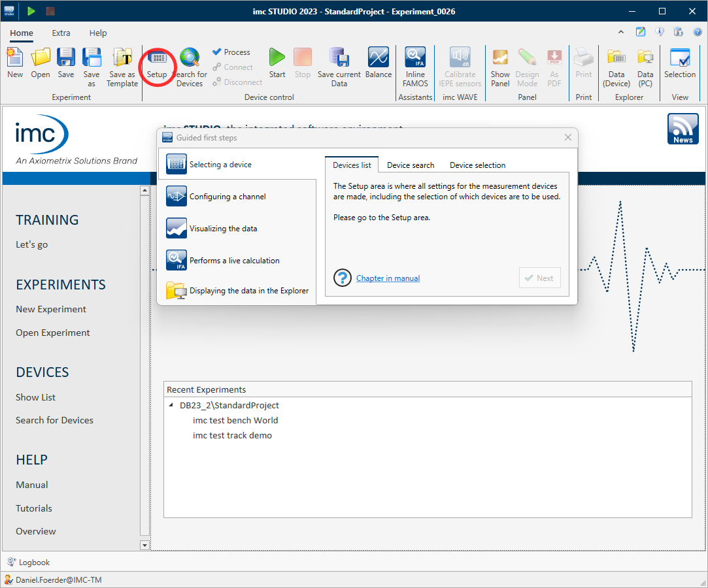Collapse the DB23_2\StandardProject tree node
The height and width of the screenshot is (588, 708).
pyautogui.click(x=171, y=405)
